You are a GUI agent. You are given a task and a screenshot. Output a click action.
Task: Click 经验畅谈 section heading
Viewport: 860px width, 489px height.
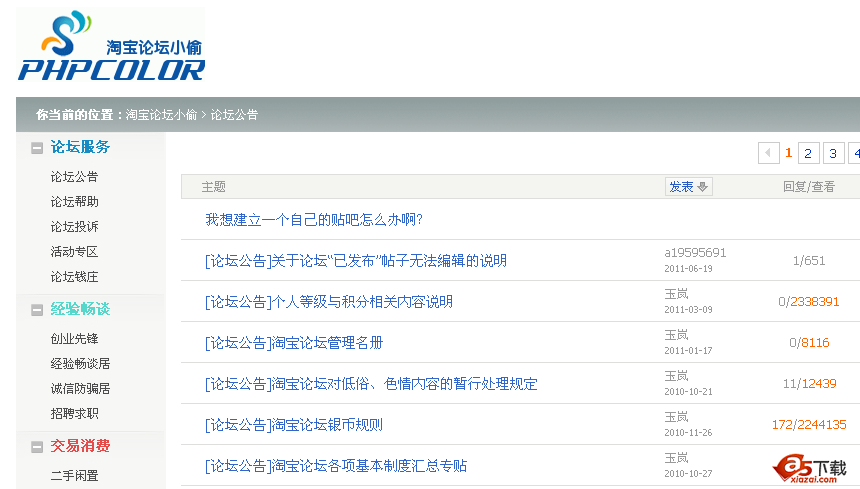coord(80,309)
